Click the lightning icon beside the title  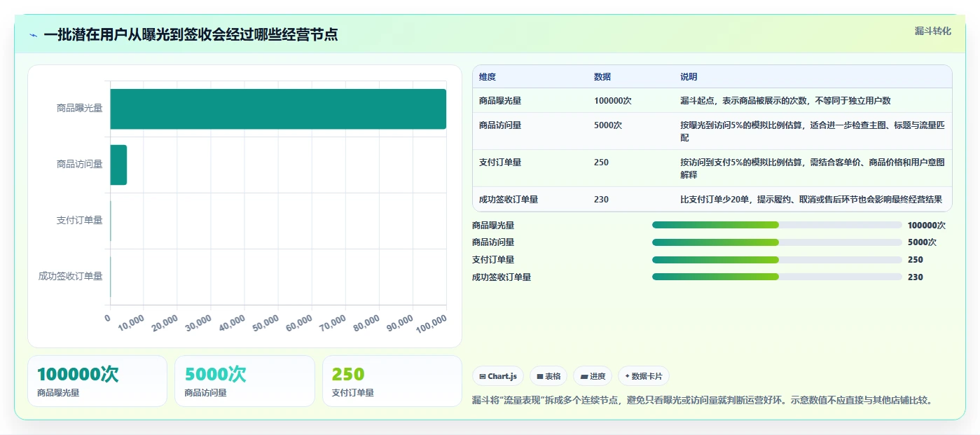(x=33, y=35)
